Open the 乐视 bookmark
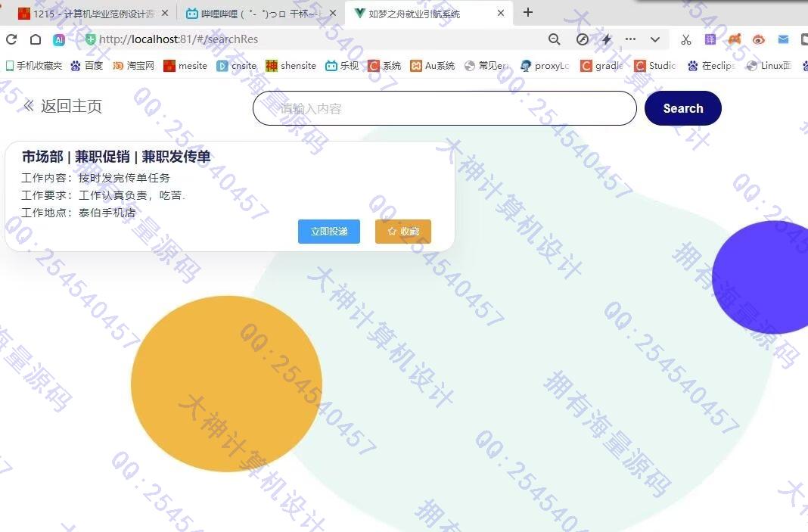Image resolution: width=808 pixels, height=532 pixels. tap(342, 66)
